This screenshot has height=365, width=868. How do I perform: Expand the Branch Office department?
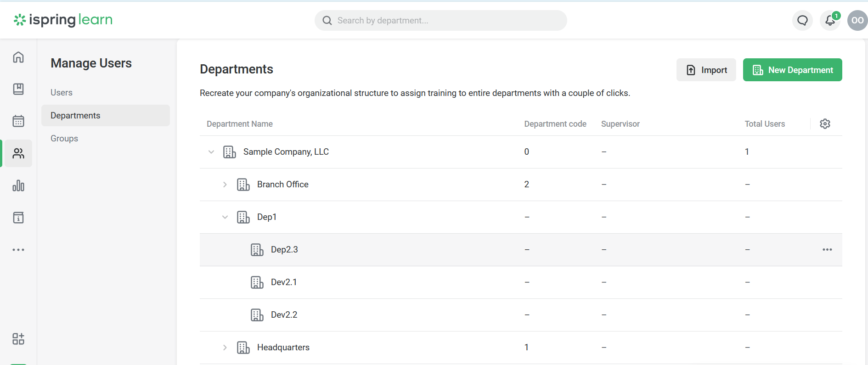pyautogui.click(x=225, y=185)
